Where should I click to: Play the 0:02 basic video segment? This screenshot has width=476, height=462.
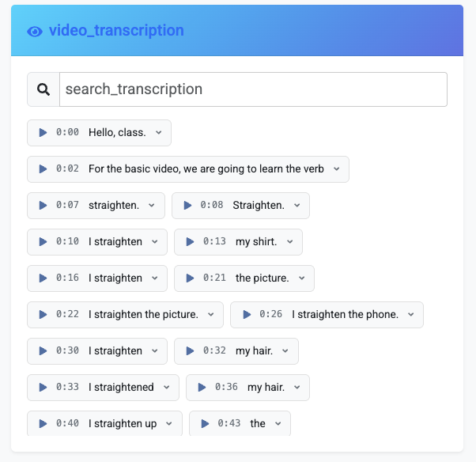point(43,169)
